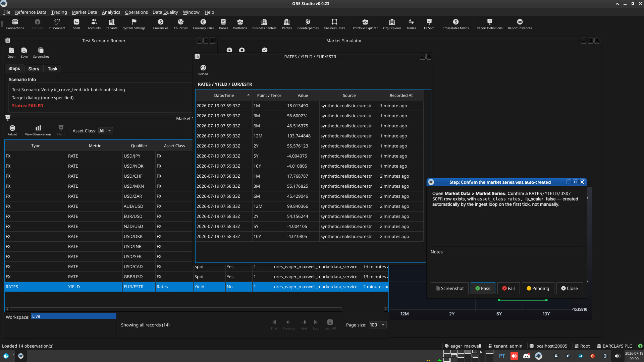
Task: Switch to the Story tab
Action: tap(34, 69)
